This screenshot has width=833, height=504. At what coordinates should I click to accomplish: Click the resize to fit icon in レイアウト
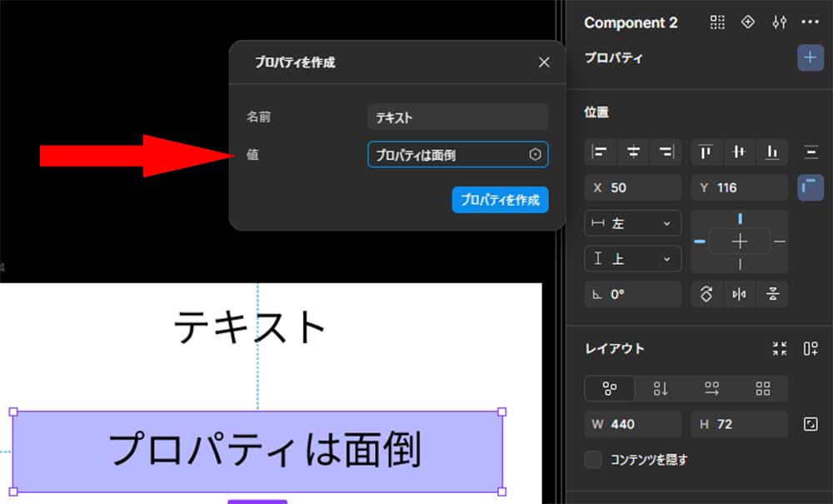pos(779,349)
